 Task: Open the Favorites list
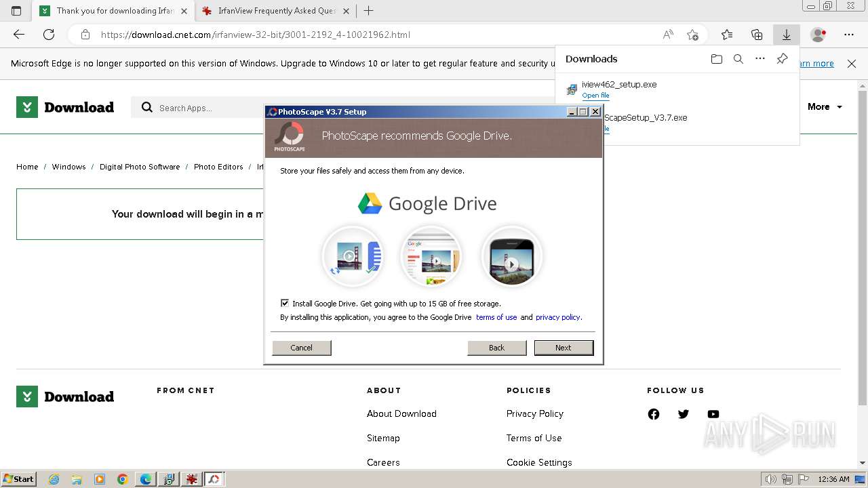tap(727, 35)
